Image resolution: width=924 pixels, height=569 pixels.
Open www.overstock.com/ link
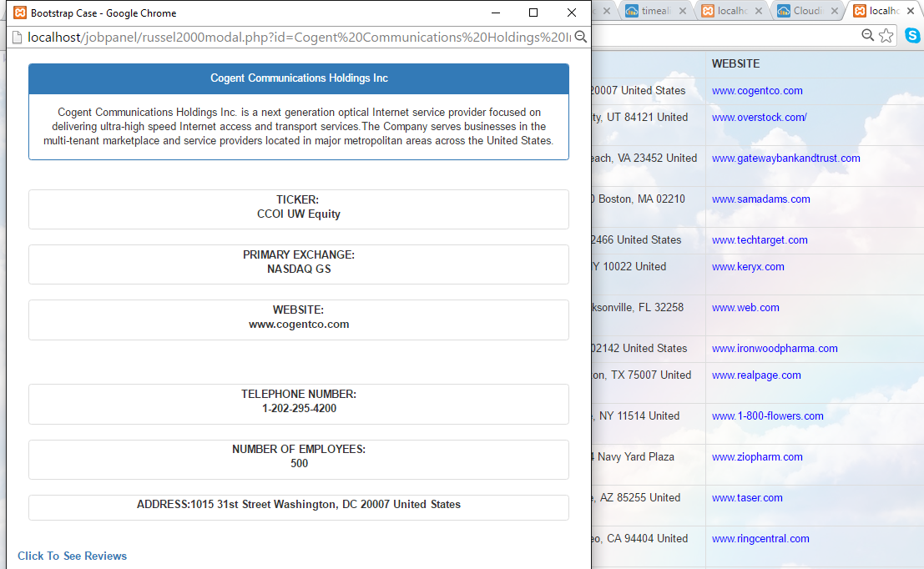click(x=759, y=117)
